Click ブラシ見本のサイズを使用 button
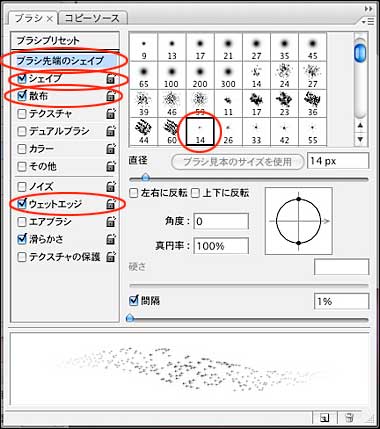 237,162
